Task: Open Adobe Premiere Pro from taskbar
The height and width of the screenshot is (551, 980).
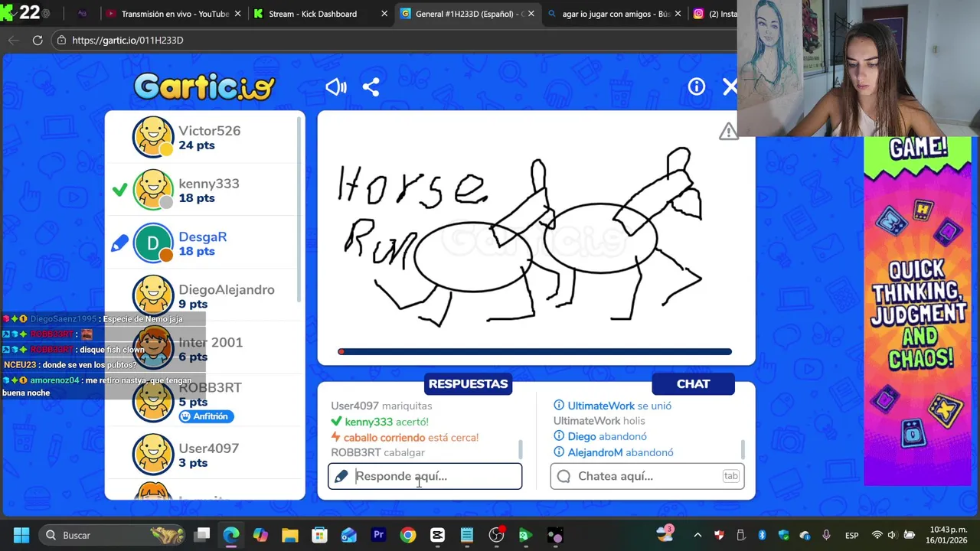Action: coord(378,535)
